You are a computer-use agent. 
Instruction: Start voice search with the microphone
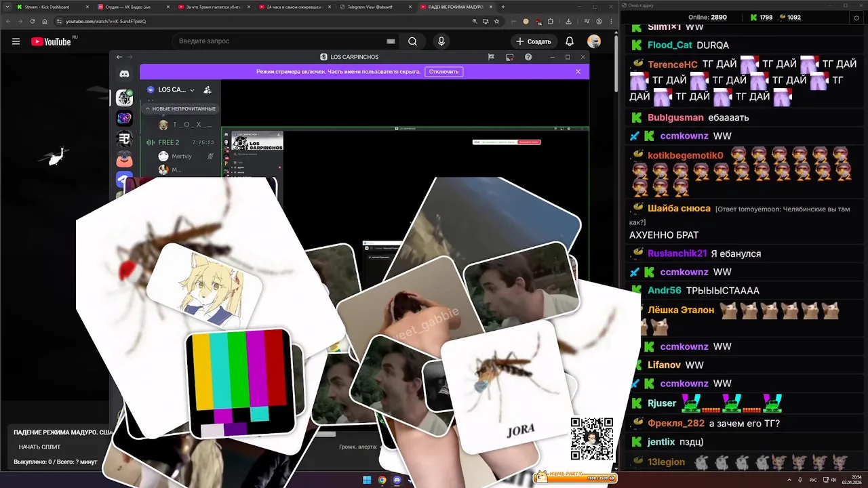(x=441, y=41)
